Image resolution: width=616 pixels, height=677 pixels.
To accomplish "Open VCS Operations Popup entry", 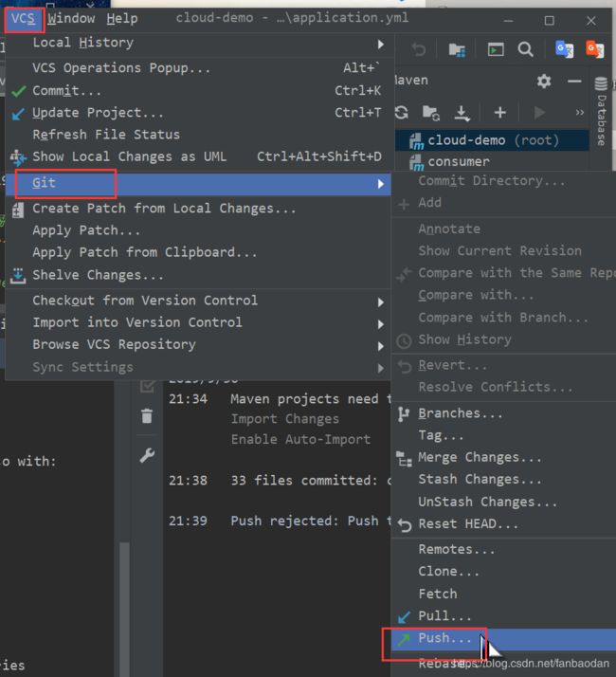I will tap(198, 68).
